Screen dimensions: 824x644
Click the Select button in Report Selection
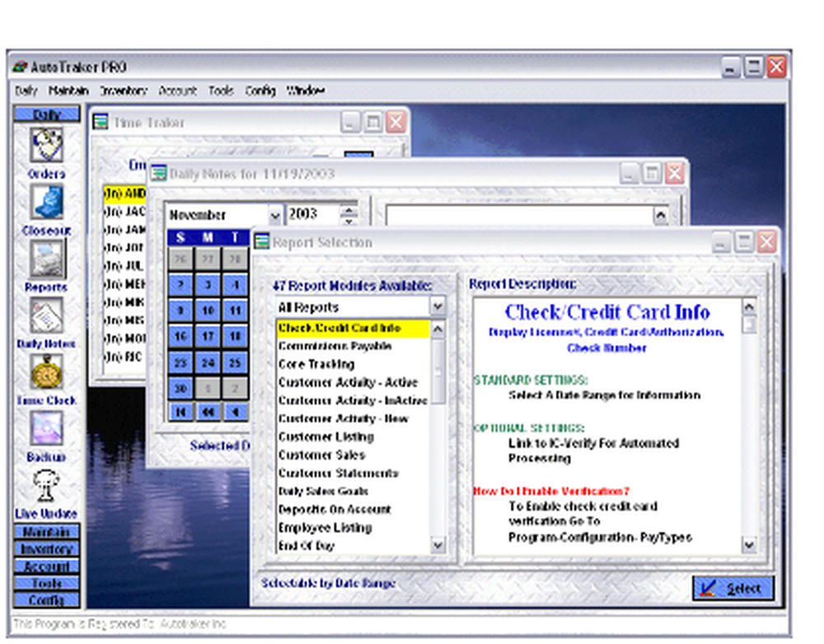[x=733, y=588]
